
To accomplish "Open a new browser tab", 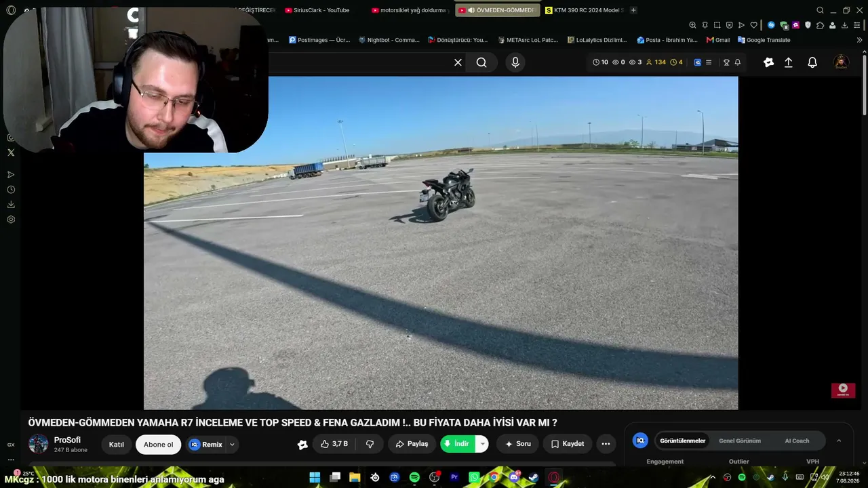I will click(x=633, y=10).
